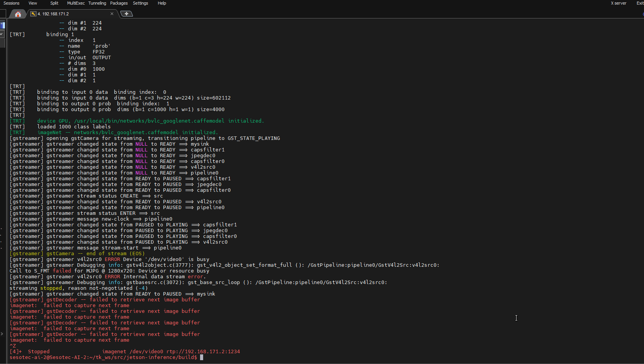Click 'READY to PAUSED ==> mysink' line
644x364 pixels.
click(113, 294)
